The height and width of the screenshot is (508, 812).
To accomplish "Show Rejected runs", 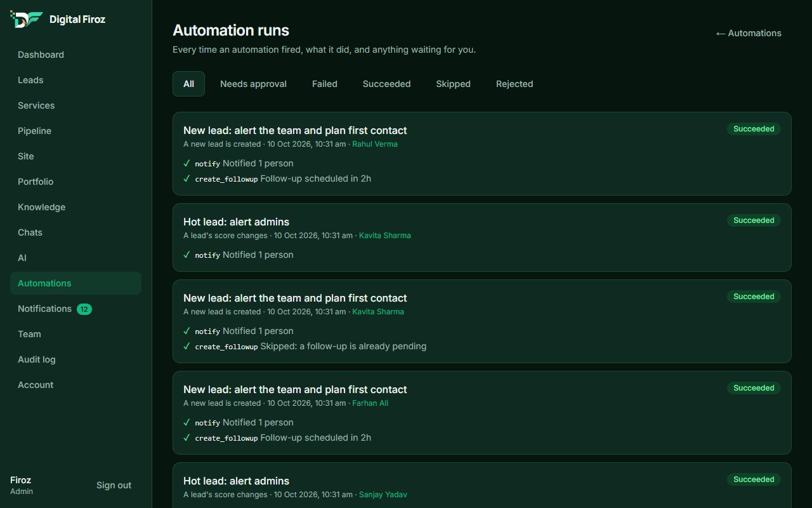I will 514,84.
